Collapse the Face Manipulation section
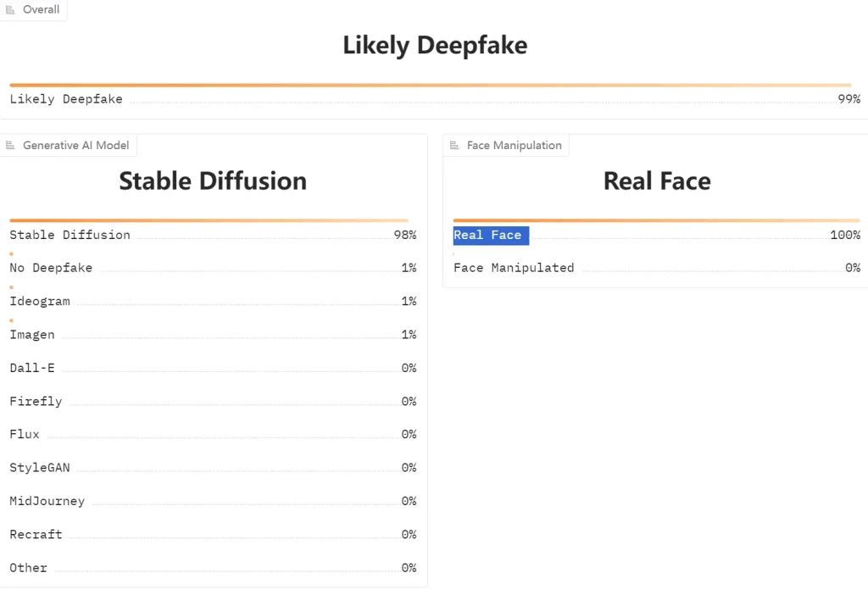868x595 pixels. (x=506, y=145)
